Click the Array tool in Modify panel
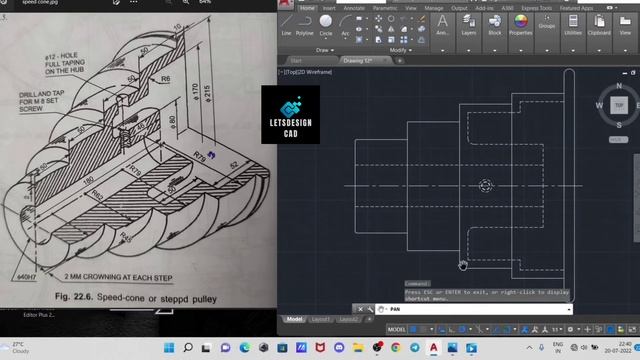 pyautogui.click(x=404, y=40)
